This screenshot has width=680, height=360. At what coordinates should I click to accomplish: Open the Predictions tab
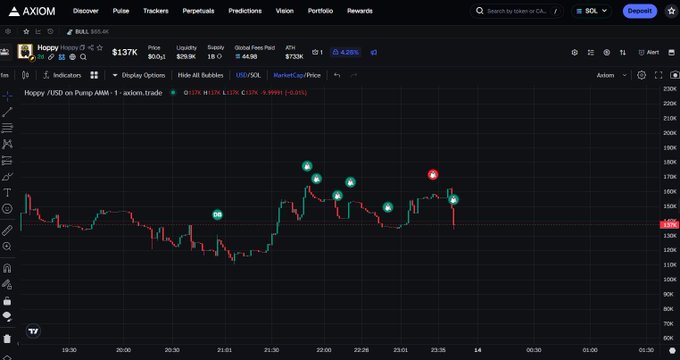click(x=245, y=11)
